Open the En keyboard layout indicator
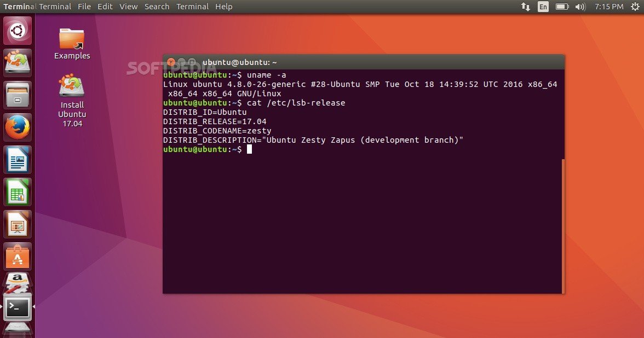 (x=543, y=7)
